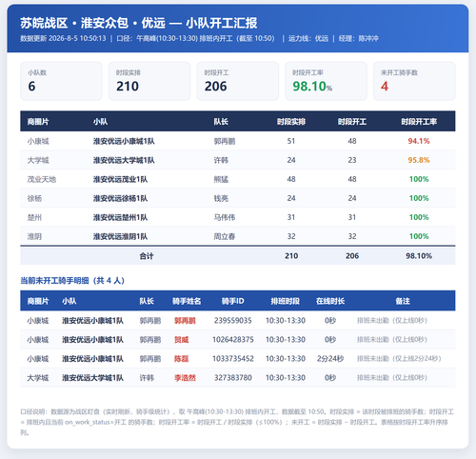Click the 楚州 district cell
The height and width of the screenshot is (459, 476).
tap(34, 217)
